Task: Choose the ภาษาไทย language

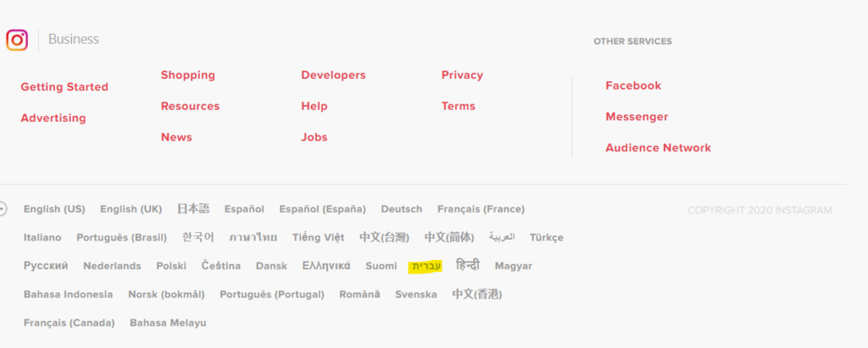Action: 253,237
